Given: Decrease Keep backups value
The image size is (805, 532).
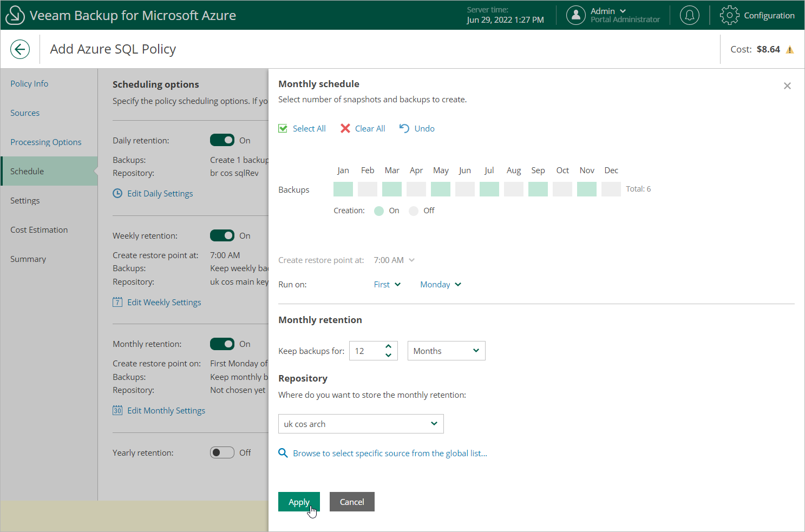Looking at the screenshot, I should [388, 355].
